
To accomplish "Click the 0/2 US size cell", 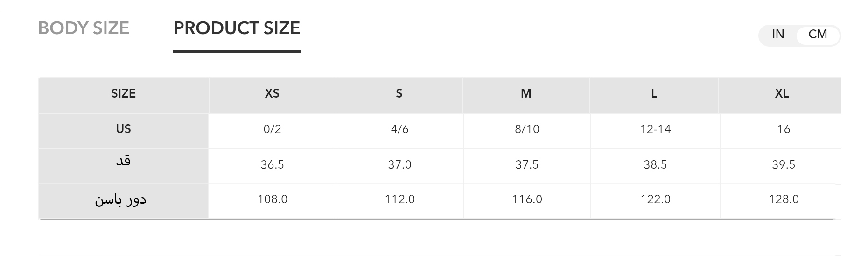I will pyautogui.click(x=272, y=129).
